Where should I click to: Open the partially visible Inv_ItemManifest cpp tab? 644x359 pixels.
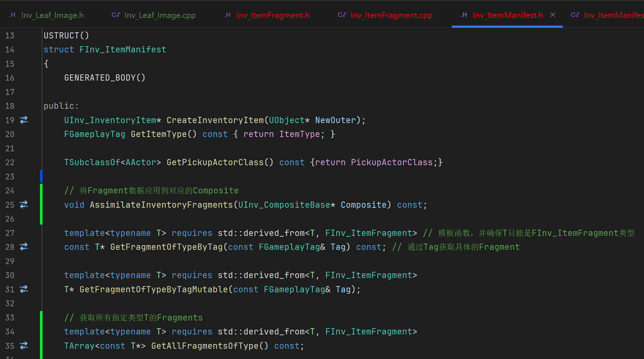coord(607,15)
